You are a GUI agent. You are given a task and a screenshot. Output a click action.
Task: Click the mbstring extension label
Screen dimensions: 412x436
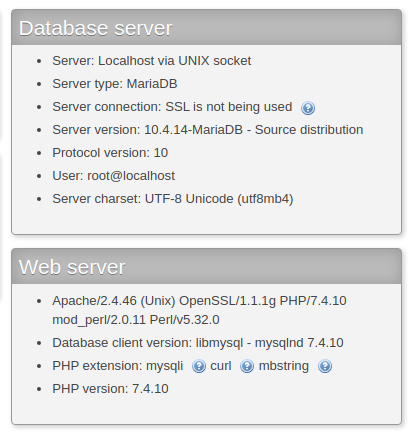[x=284, y=366]
